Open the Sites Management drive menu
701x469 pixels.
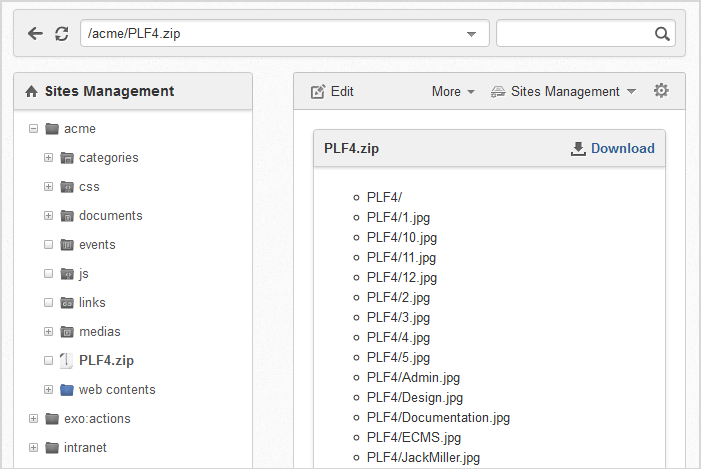pos(563,92)
